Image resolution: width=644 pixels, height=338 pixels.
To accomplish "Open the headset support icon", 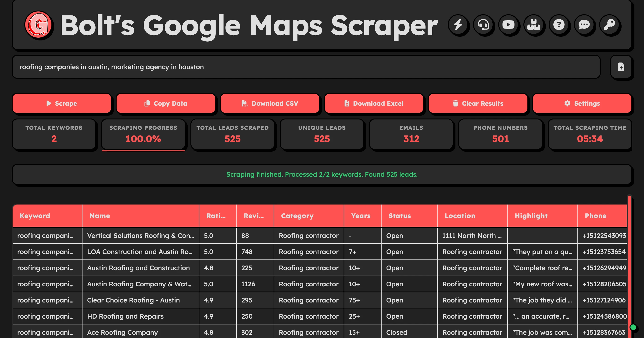I will 483,25.
